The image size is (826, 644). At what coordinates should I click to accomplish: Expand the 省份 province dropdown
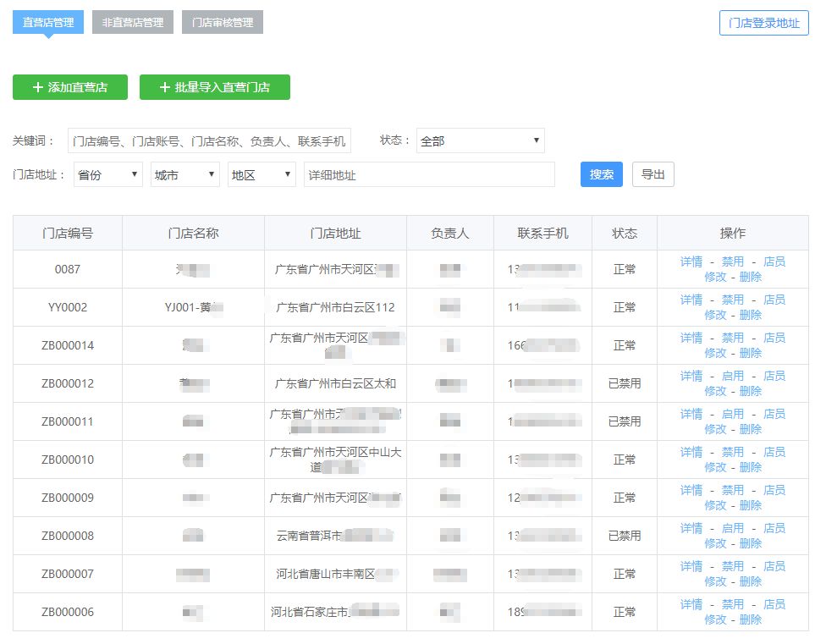(107, 174)
